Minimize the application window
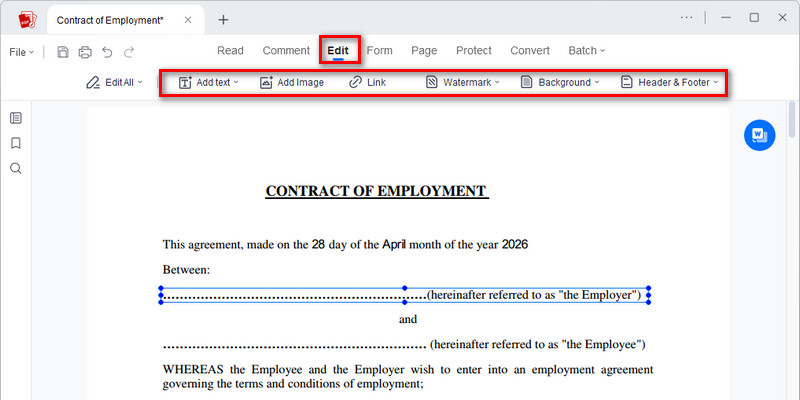Image resolution: width=800 pixels, height=400 pixels. 726,17
